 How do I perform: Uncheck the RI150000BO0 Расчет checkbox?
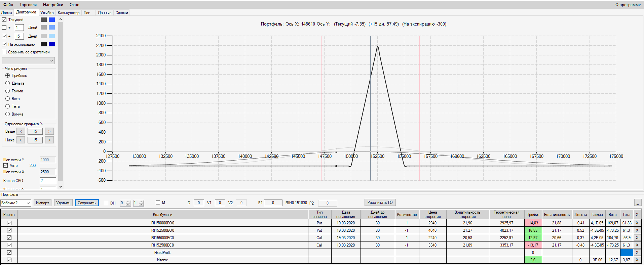point(9,223)
